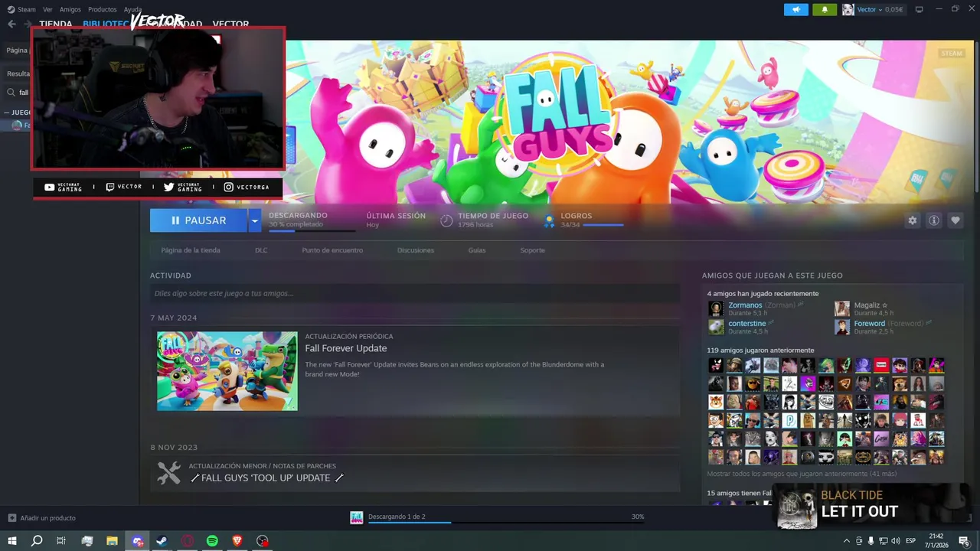The image size is (980, 551).
Task: Open Punto de encuentro
Action: (332, 250)
